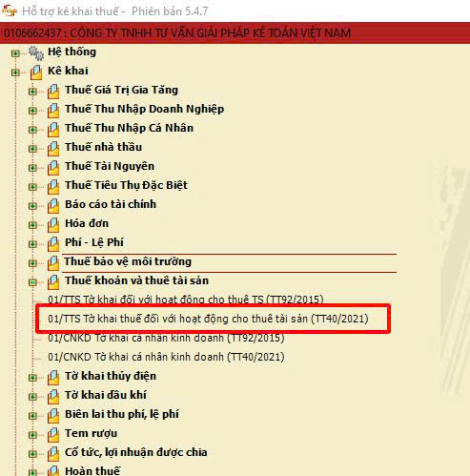Click folder icon of Thuế Thu Nhập Doanh Nghiệp
Viewport: 470px width, 476px height.
point(53,111)
